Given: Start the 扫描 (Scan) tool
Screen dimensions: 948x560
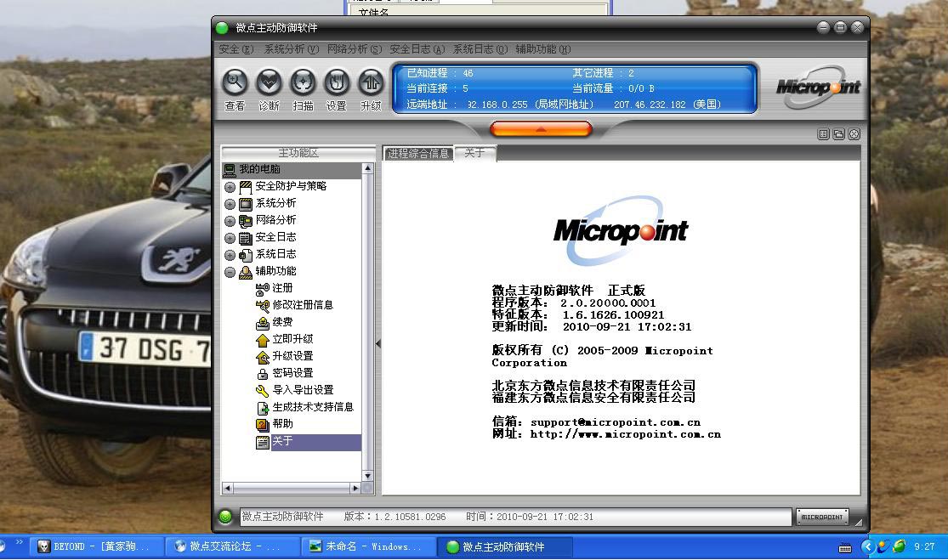Looking at the screenshot, I should 303,82.
